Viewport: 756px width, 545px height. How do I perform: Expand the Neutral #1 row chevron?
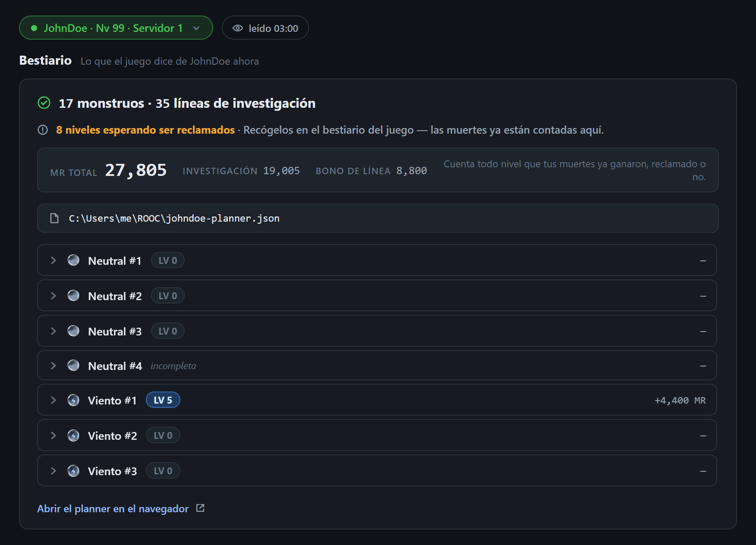pyautogui.click(x=54, y=260)
